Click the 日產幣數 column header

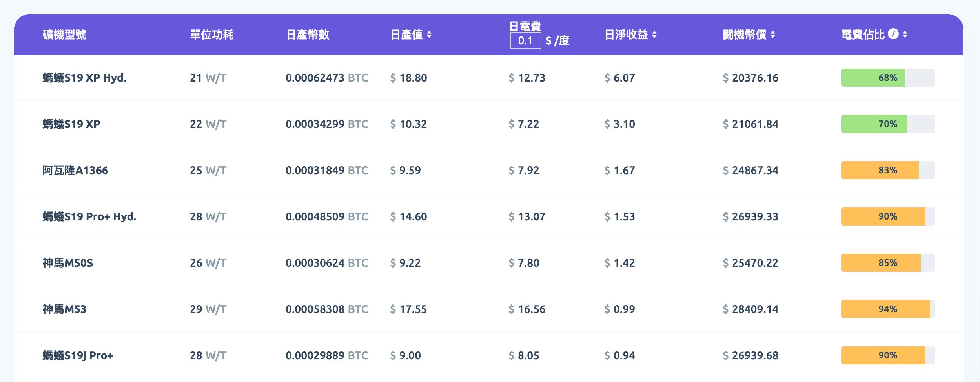308,35
